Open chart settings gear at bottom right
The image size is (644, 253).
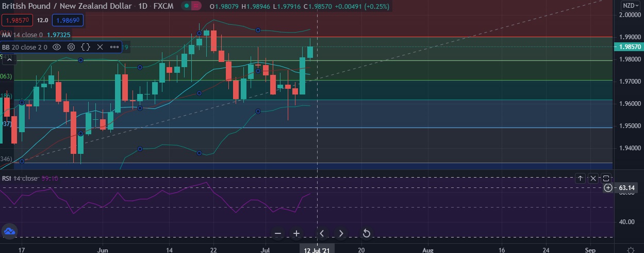click(x=631, y=250)
